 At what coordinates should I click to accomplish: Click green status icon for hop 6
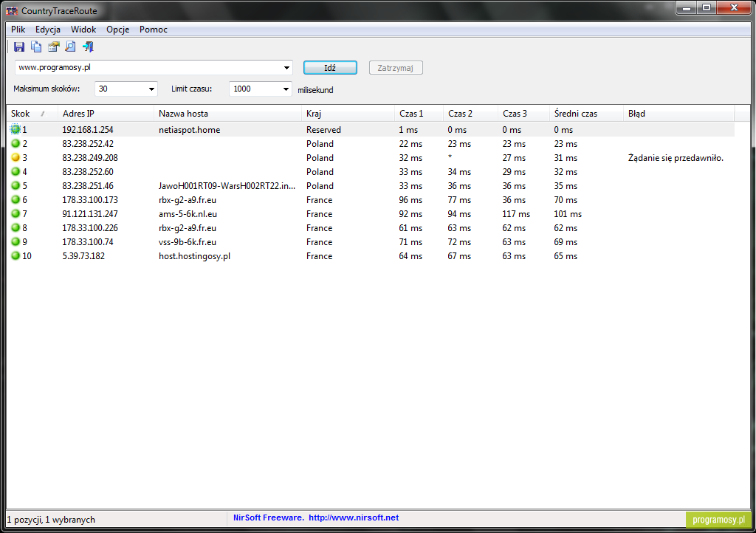(16, 199)
